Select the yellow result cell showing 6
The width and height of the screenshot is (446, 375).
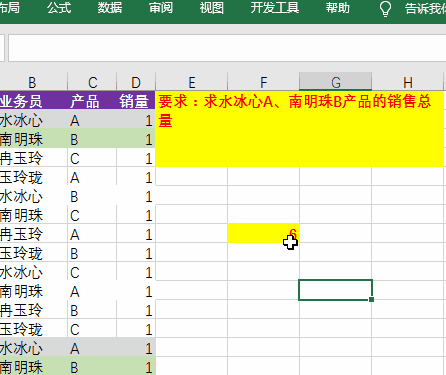(263, 233)
